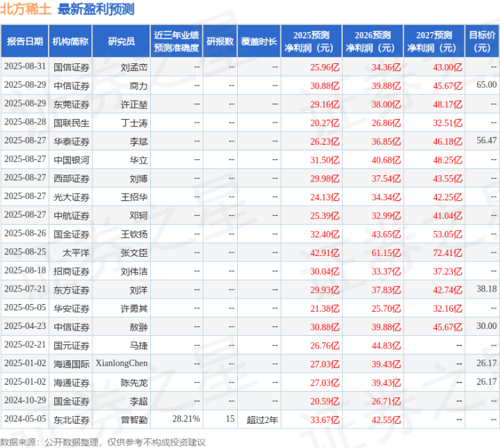
Task: Select the 报告日期 column header
Action: click(x=25, y=42)
